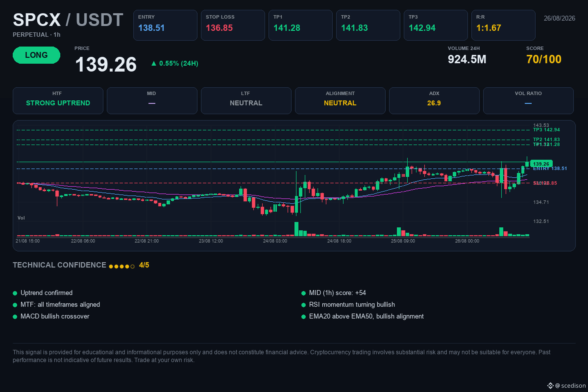Viewport: 588px width, 392px height.
Task: Click the 4/5 confidence rating
Action: [144, 265]
